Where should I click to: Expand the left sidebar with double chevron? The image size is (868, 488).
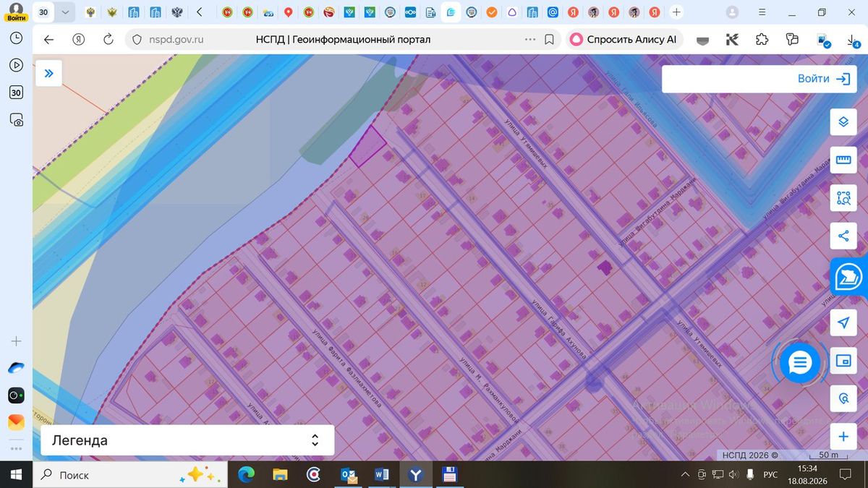tap(48, 73)
